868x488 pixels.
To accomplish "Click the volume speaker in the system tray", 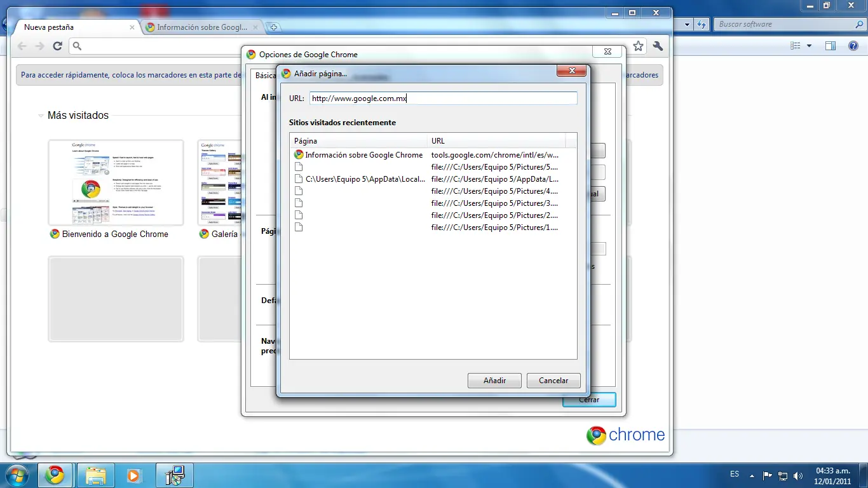I will 797,475.
